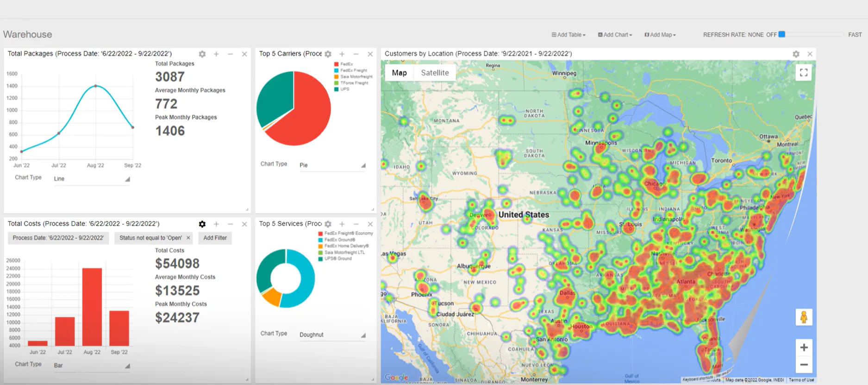Toggle UPS legend entry in Top 5 Carriers
Viewport: 868px width, 385px height.
click(x=342, y=89)
